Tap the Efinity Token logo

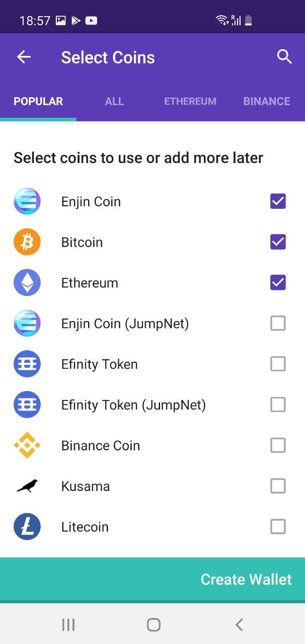(27, 364)
